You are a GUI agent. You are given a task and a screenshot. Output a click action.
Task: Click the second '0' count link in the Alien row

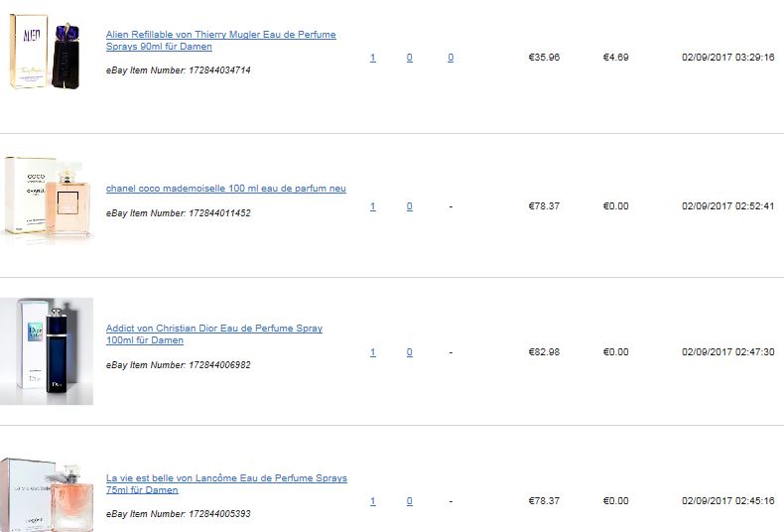(x=451, y=58)
